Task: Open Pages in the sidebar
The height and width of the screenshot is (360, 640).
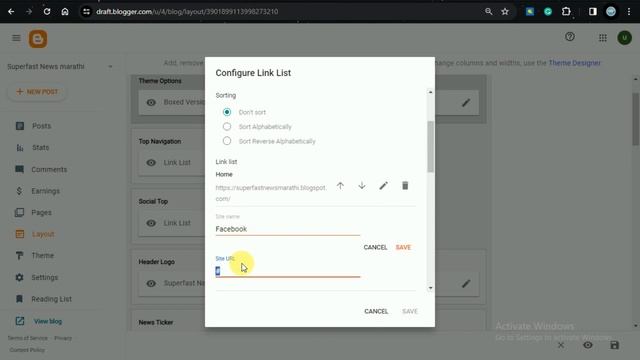Action: (x=41, y=213)
